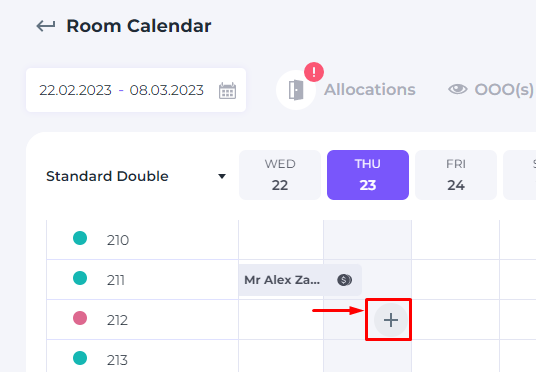Click the dollar coin icon on Alex's booking
The height and width of the screenshot is (372, 536).
click(345, 280)
